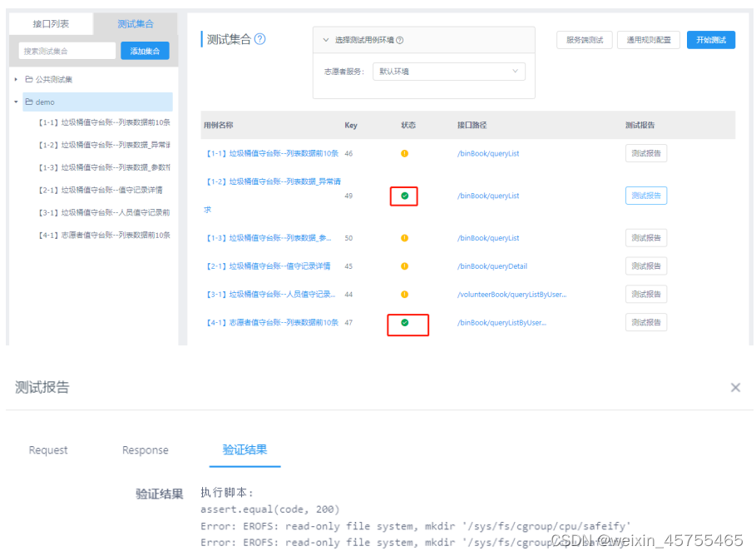Click the orange status icon for case 【2-1】
756x556 pixels.
(404, 266)
